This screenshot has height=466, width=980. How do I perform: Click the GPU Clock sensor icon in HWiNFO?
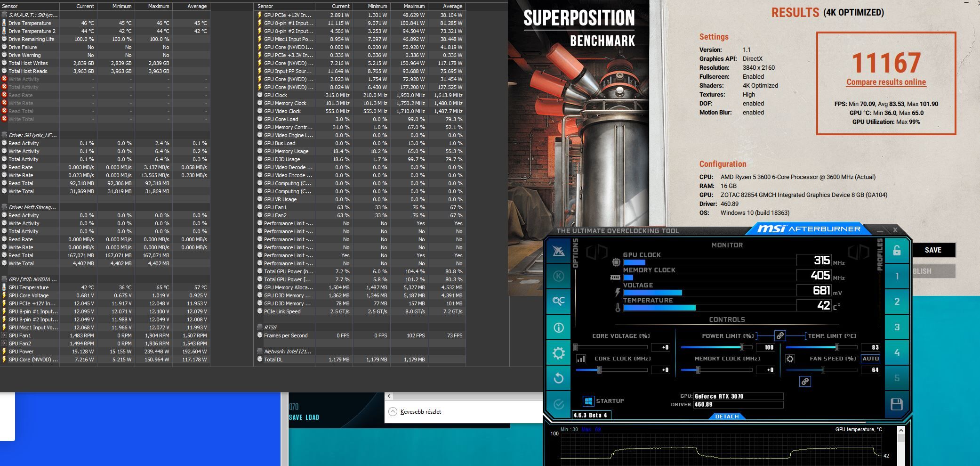pos(260,95)
